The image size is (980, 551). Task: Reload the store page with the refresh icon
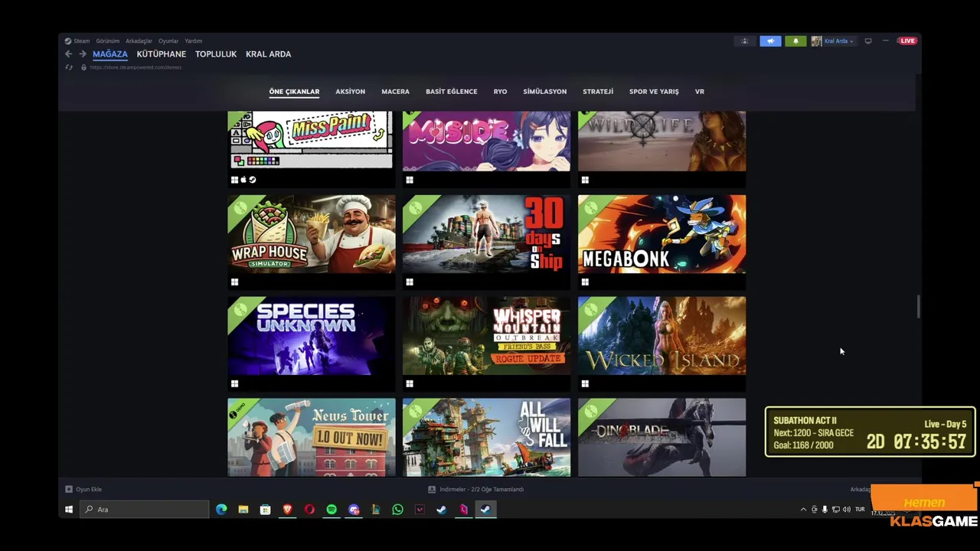[x=69, y=67]
